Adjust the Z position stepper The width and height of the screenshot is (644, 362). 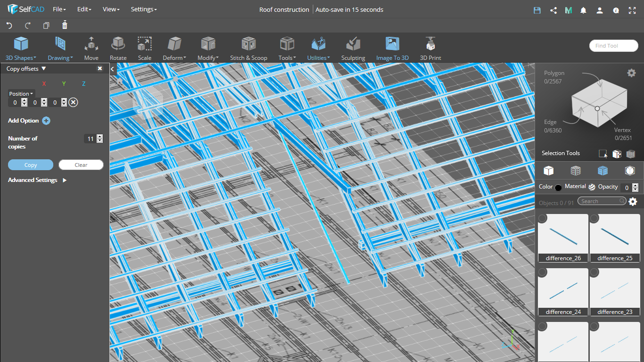64,102
